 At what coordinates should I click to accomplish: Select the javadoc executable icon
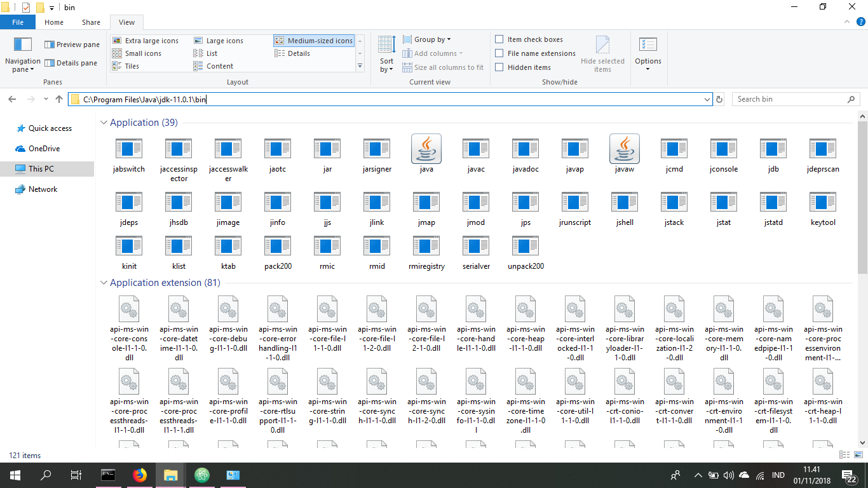[x=526, y=149]
